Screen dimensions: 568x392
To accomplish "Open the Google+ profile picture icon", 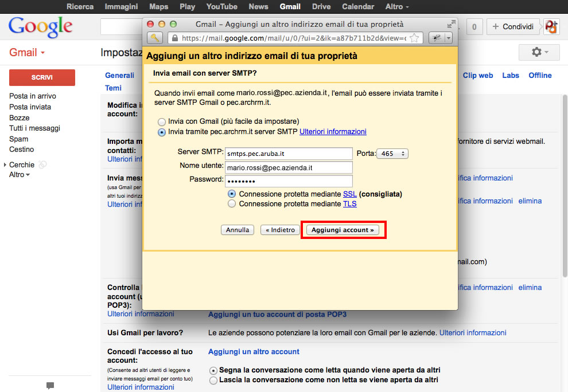I will (x=551, y=26).
